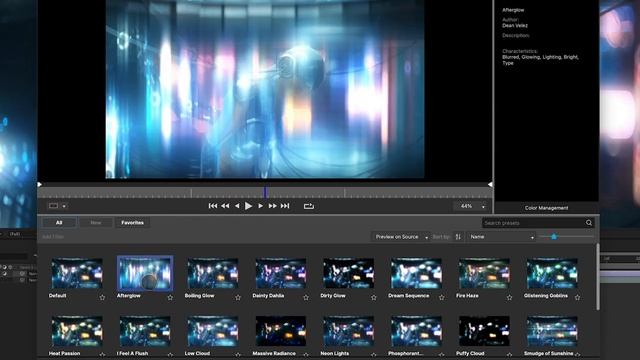Viewport: 640px width, 360px height.
Task: Switch to the Favorites tab
Action: click(132, 222)
